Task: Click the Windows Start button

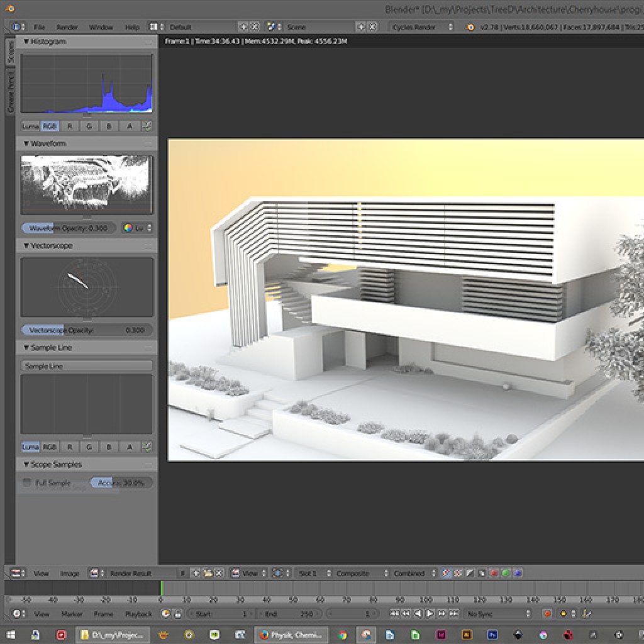Action: (11, 635)
